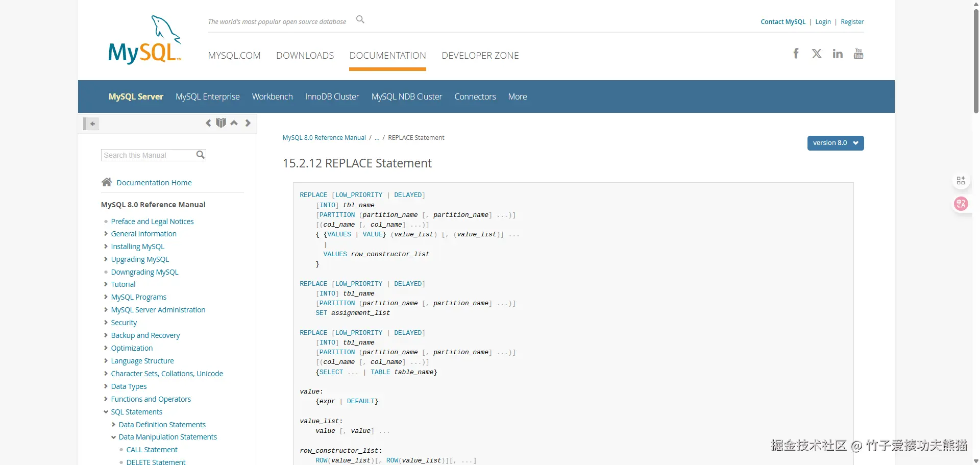Select InnoDB Cluster in blue menu bar
The height and width of the screenshot is (465, 980).
332,96
